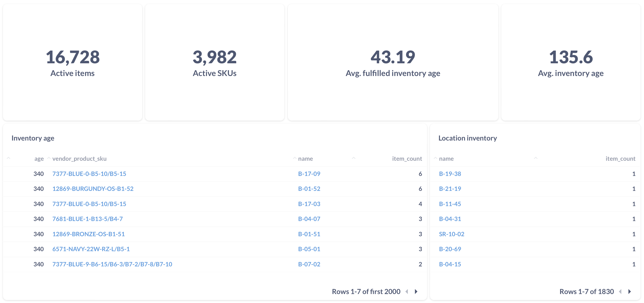Sort by vendor_product_sku column header
644x303 pixels.
[80, 159]
